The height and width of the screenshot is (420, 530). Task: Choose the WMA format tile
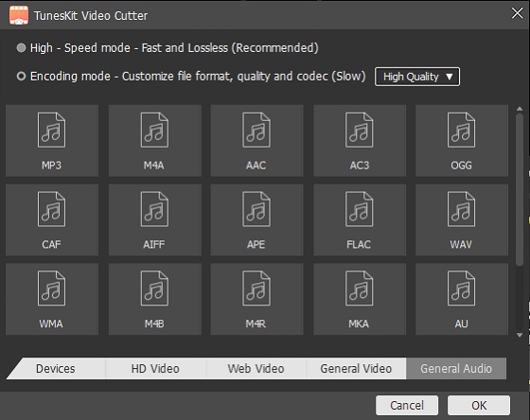52,299
